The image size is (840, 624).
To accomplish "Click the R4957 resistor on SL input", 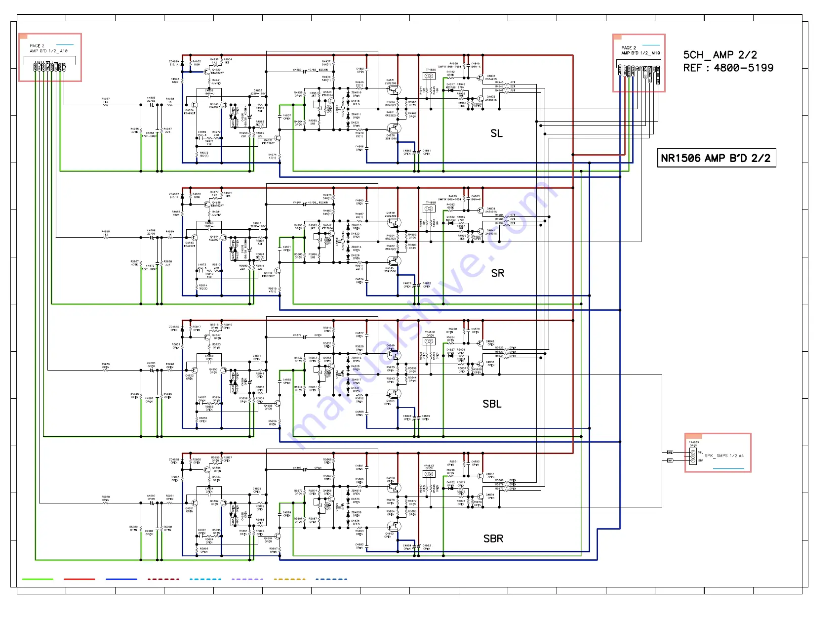I will [x=106, y=104].
